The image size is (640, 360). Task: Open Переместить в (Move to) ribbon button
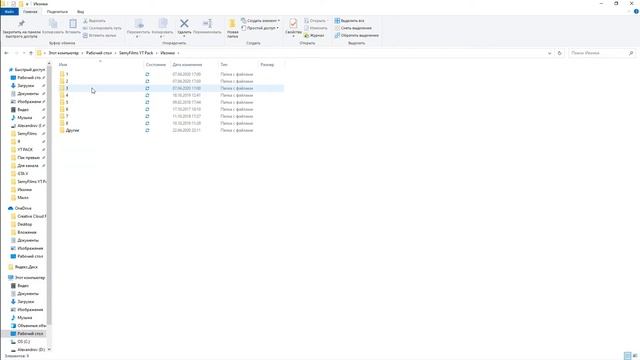pyautogui.click(x=138, y=28)
